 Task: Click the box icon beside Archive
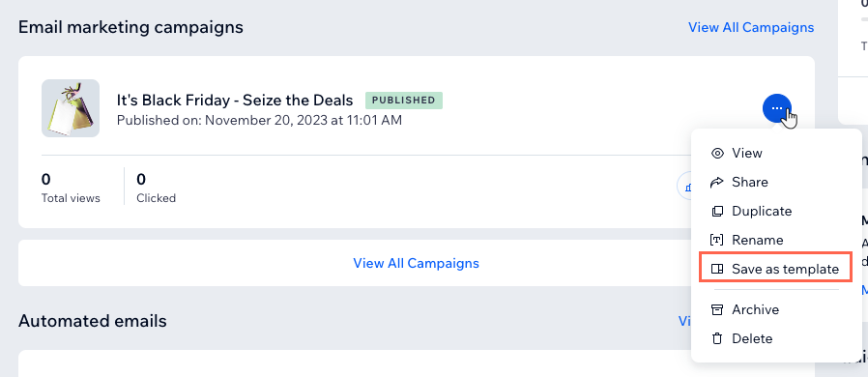717,309
